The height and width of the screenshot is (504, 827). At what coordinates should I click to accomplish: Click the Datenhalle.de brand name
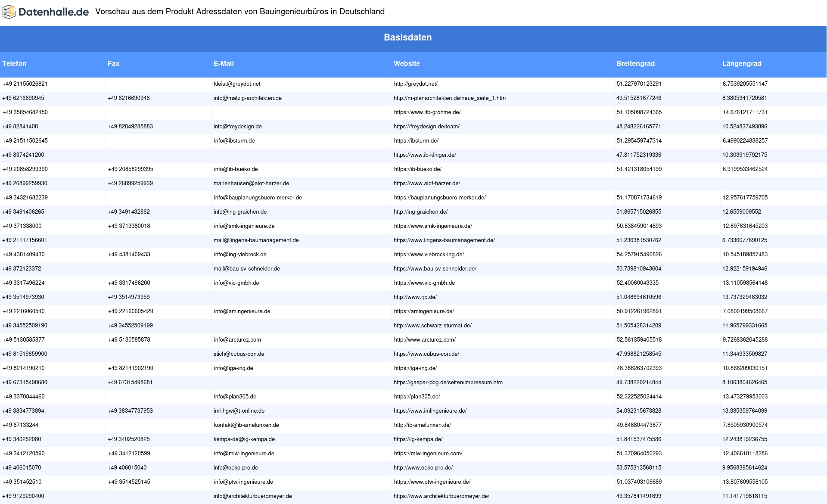click(x=54, y=12)
